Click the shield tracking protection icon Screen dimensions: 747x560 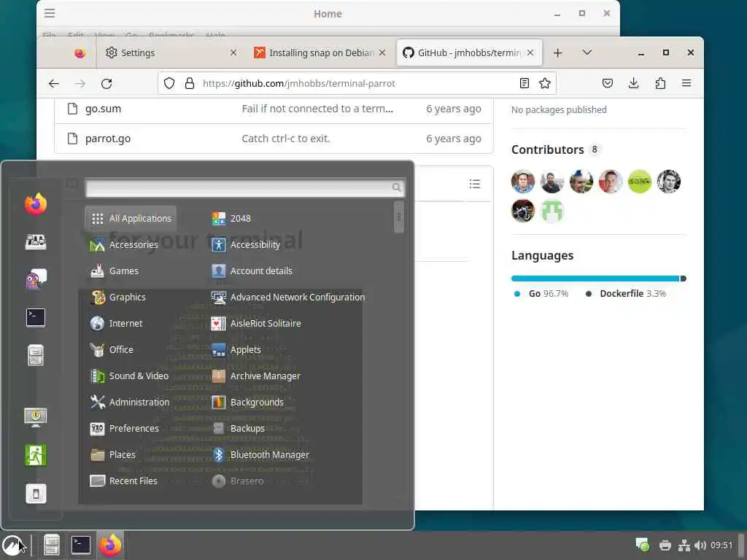pos(169,83)
